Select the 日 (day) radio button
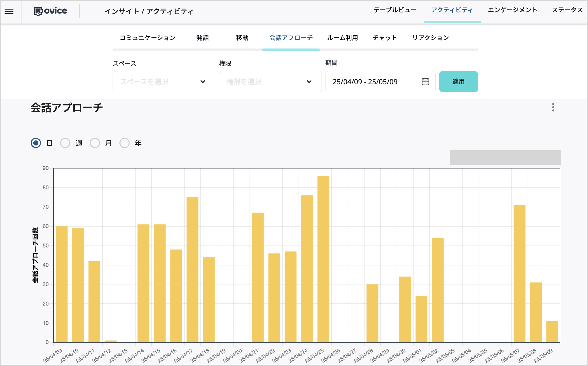Screen dimensions: 588x366 pyautogui.click(x=36, y=143)
